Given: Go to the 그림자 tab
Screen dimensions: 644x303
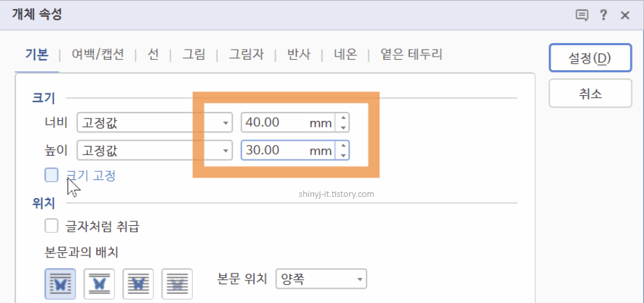Looking at the screenshot, I should 247,55.
